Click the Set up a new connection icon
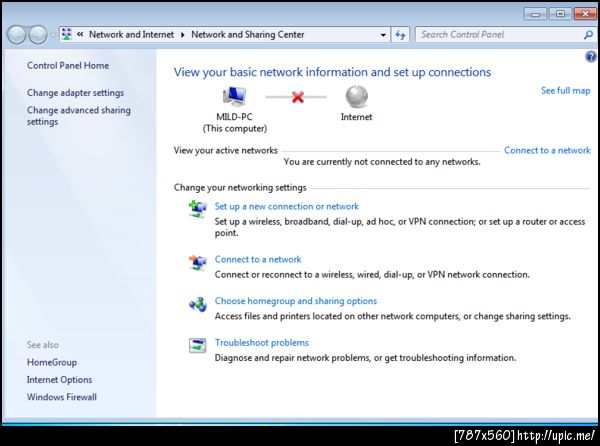The height and width of the screenshot is (446, 600). click(x=198, y=209)
